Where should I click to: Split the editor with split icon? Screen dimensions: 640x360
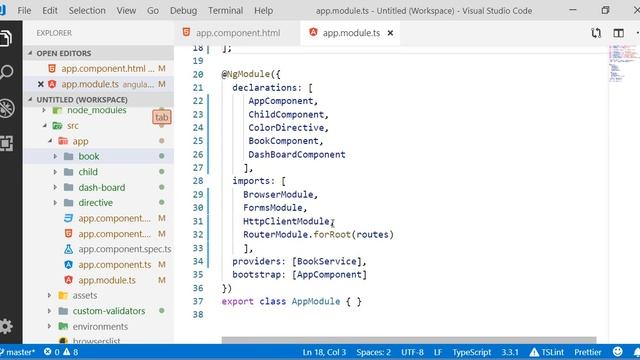tap(618, 33)
